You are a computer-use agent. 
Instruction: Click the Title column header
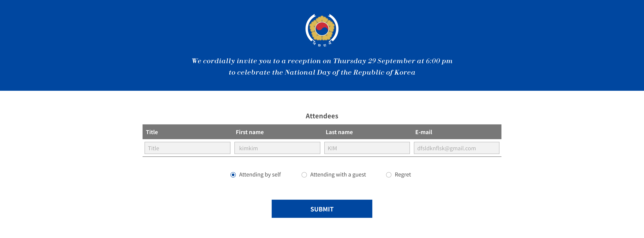point(152,132)
